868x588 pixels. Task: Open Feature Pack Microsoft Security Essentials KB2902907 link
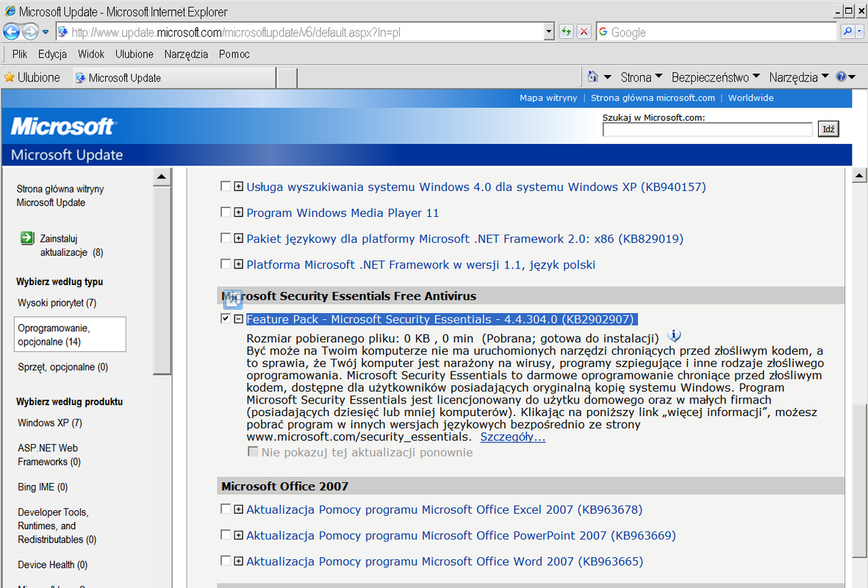coord(441,320)
